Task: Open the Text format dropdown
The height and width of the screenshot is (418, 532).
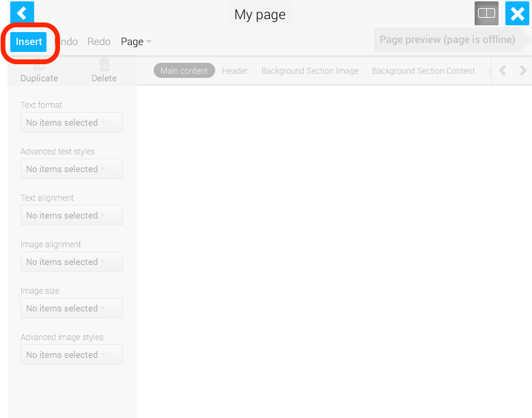Action: pyautogui.click(x=72, y=123)
